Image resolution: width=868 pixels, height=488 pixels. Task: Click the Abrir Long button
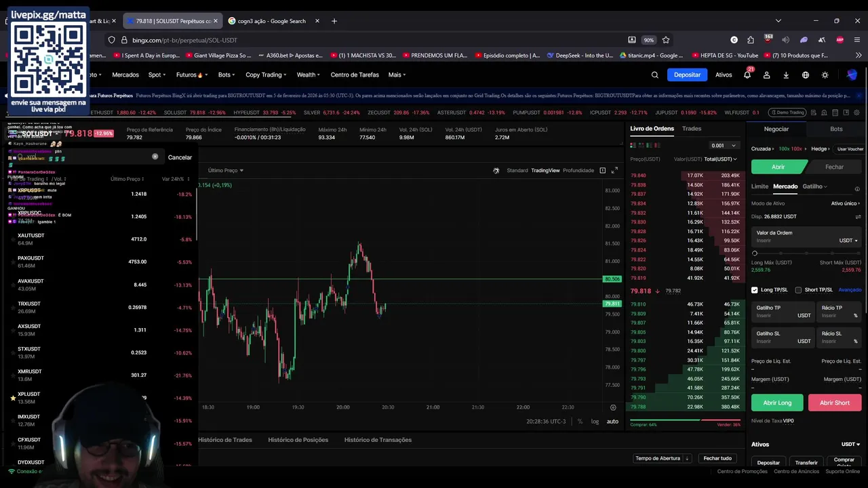[x=777, y=403]
